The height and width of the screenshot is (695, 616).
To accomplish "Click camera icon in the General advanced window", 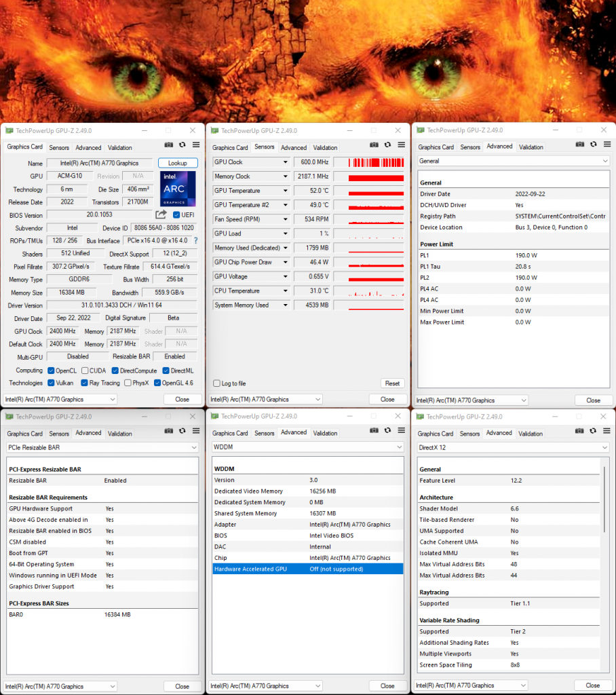I will pos(580,145).
